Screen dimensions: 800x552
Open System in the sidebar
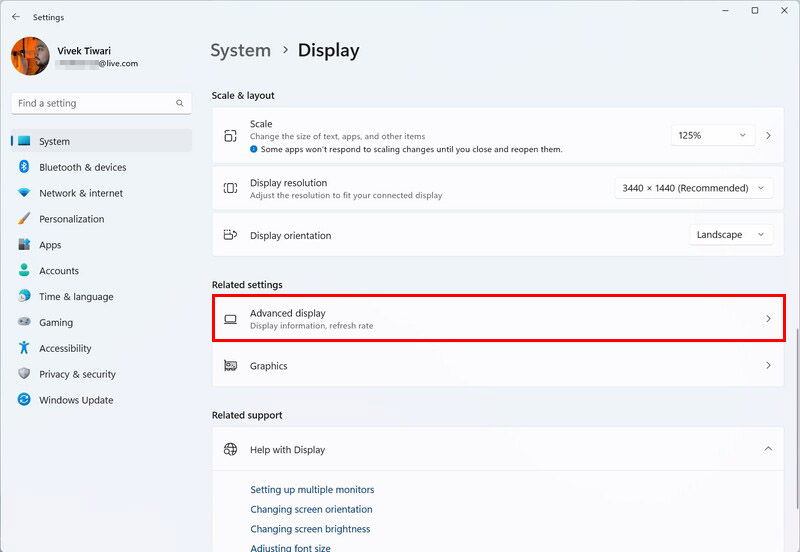(102, 141)
